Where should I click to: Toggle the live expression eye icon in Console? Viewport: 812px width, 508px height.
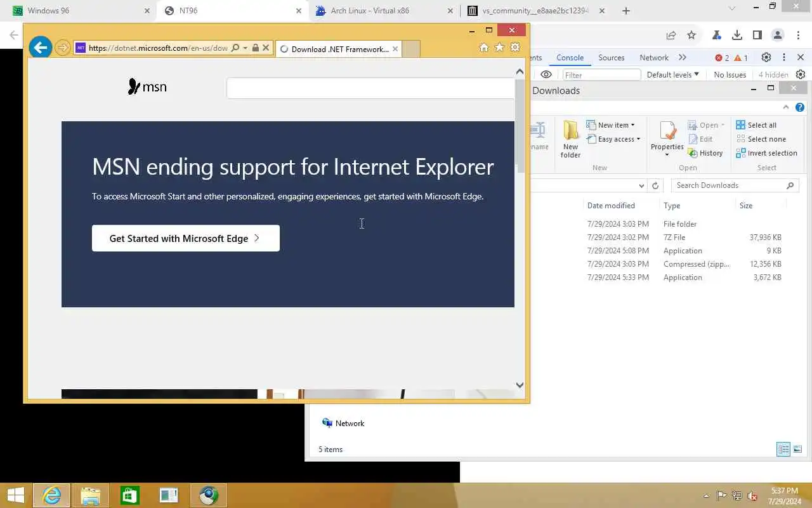(546, 74)
